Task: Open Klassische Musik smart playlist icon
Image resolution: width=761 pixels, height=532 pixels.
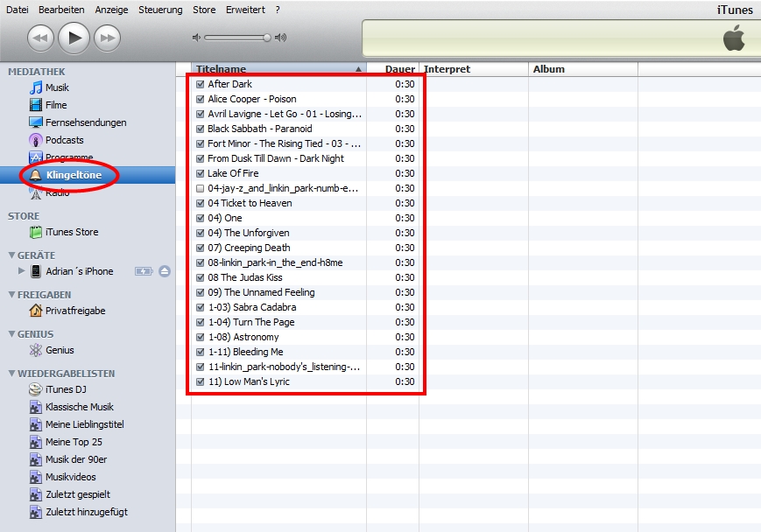Action: pos(35,407)
